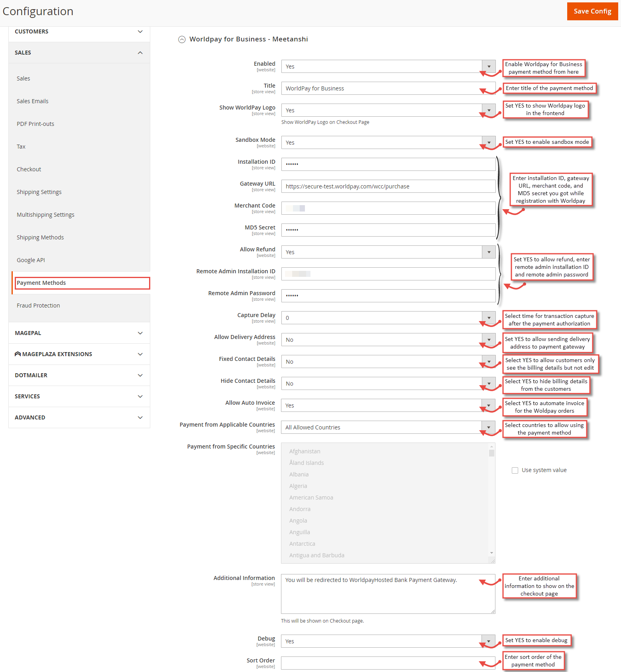Open Google API settings

click(31, 260)
